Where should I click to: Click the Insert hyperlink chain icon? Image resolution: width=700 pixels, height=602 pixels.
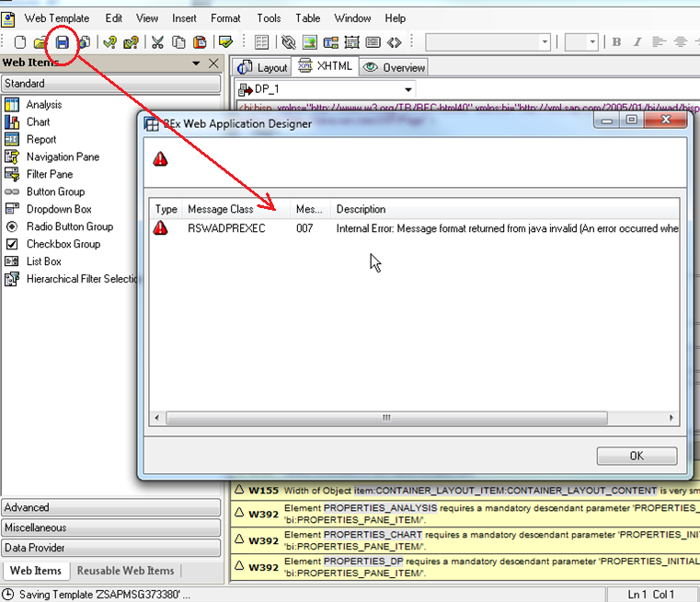click(x=289, y=42)
